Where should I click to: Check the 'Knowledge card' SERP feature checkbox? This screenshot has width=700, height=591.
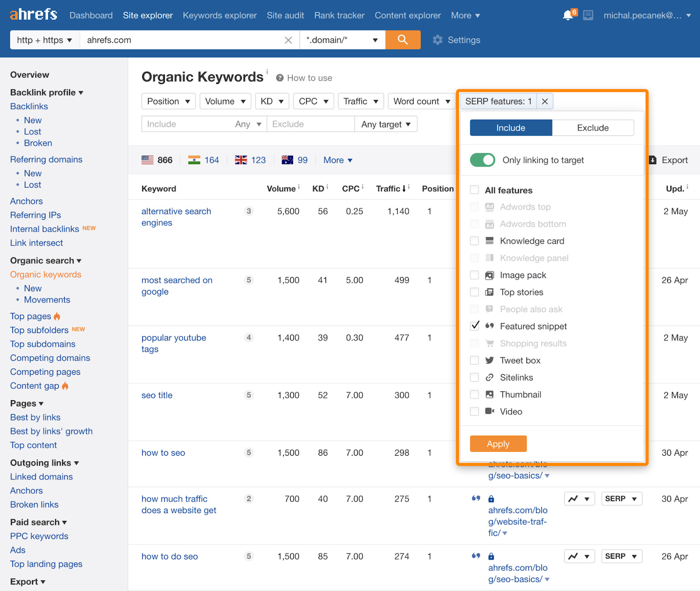[x=474, y=241]
